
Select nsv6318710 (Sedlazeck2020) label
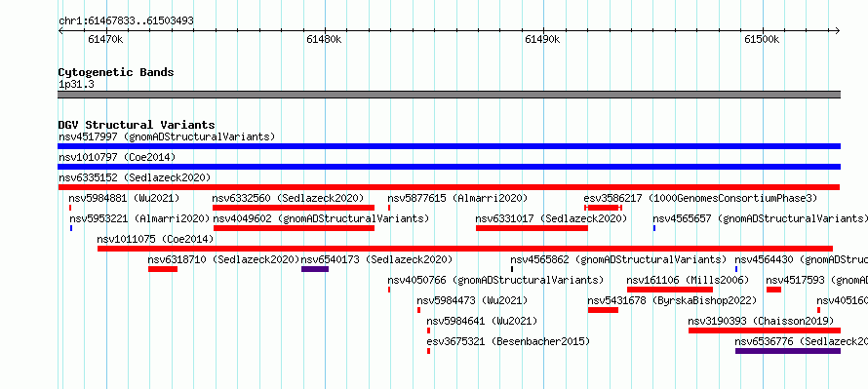(x=223, y=259)
